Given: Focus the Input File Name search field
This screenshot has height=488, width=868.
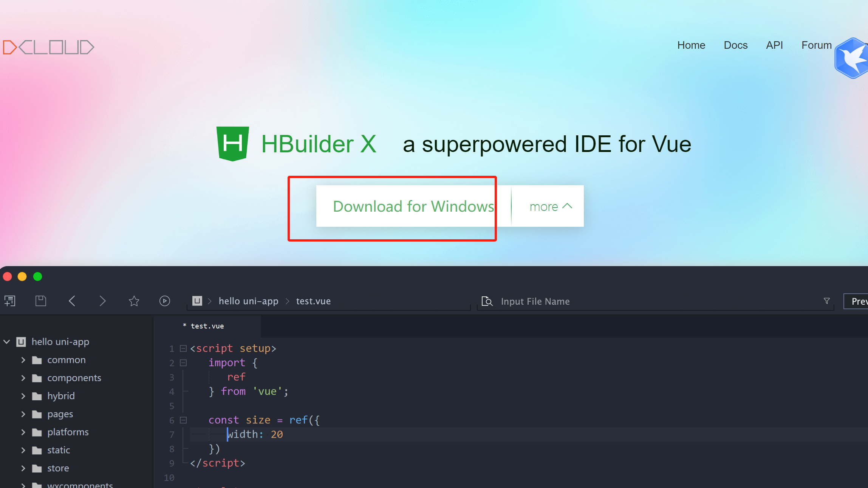Looking at the screenshot, I should pyautogui.click(x=642, y=301).
